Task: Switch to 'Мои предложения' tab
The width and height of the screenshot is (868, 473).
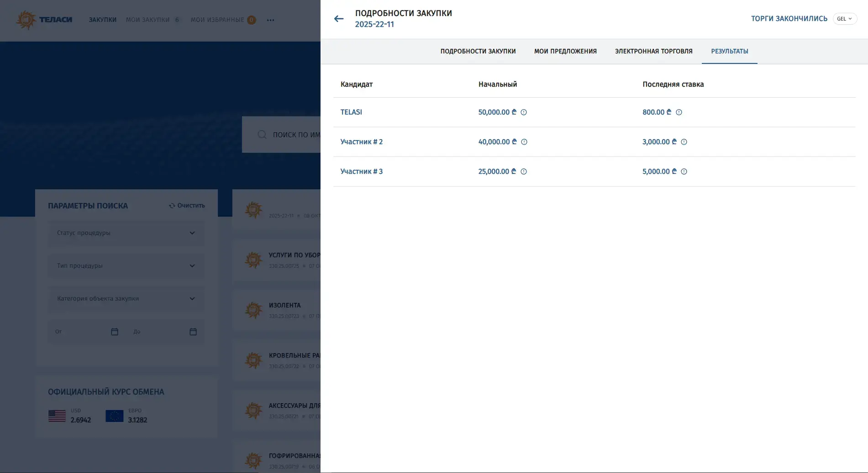Action: coord(565,52)
